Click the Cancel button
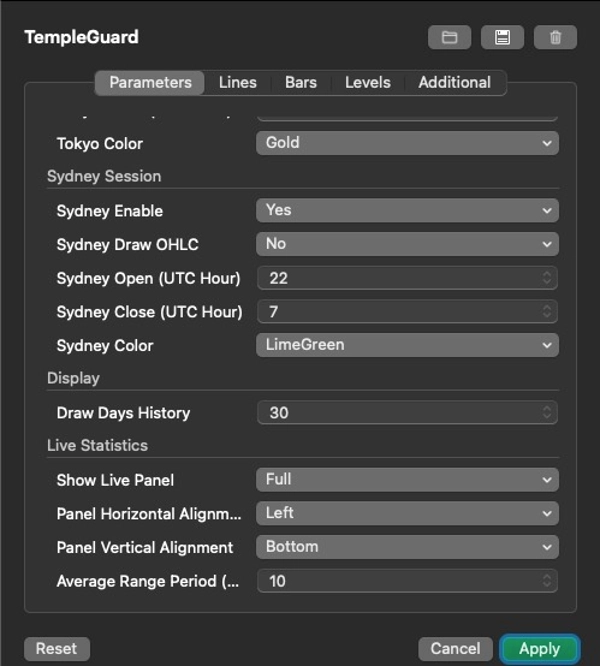The width and height of the screenshot is (600, 666). pos(455,649)
